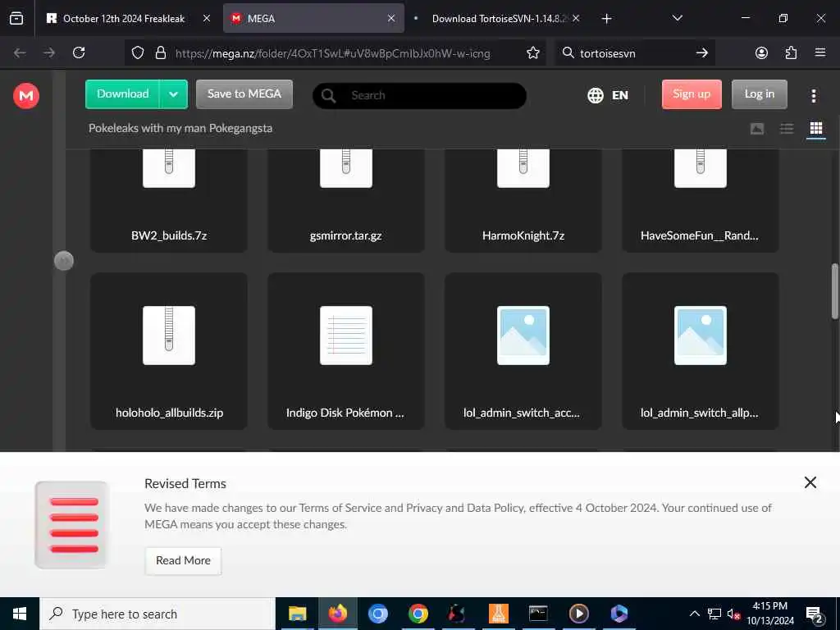Open language selector globe EN
The height and width of the screenshot is (630, 840).
coord(608,95)
